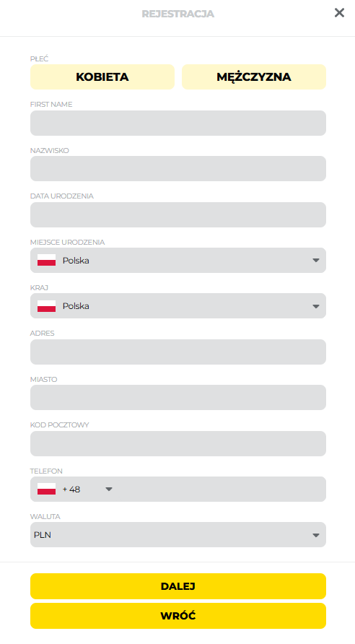Click the Polish flag in Miejsce urodzenia

(x=46, y=260)
